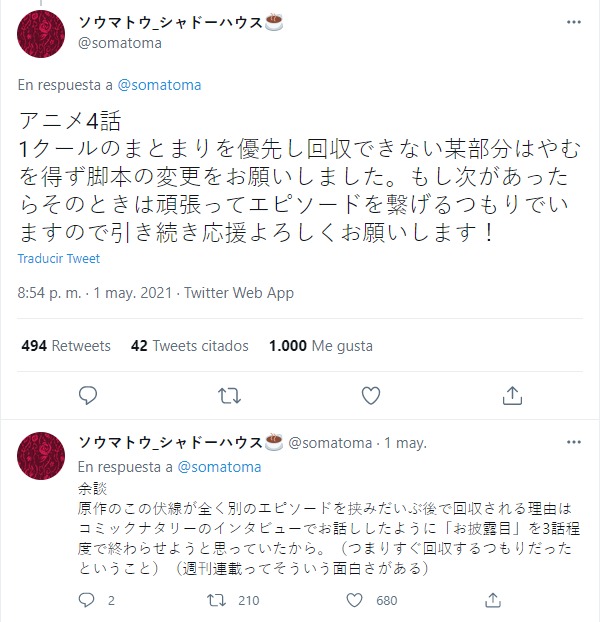The width and height of the screenshot is (600, 622).
Task: Reply to the main tweet
Action: click(88, 396)
